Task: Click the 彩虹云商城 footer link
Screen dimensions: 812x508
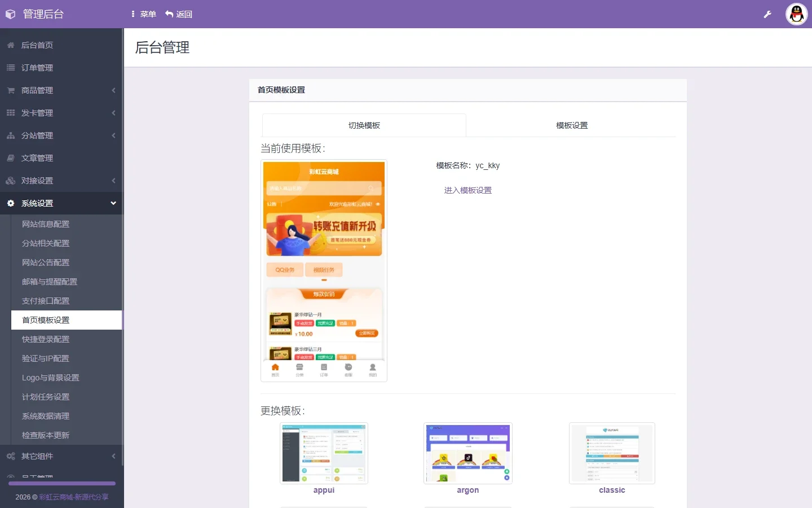Action: [x=74, y=497]
